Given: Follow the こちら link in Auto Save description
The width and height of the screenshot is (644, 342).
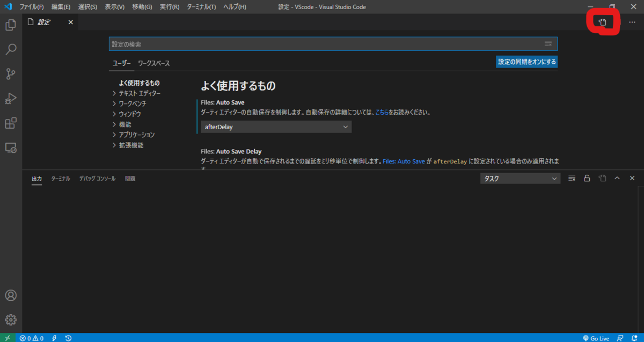Looking at the screenshot, I should (382, 113).
